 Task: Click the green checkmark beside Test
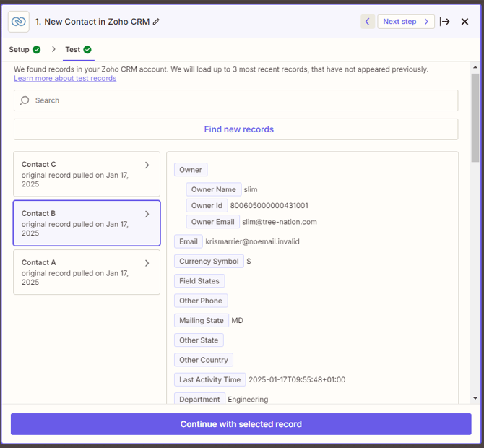coord(87,49)
